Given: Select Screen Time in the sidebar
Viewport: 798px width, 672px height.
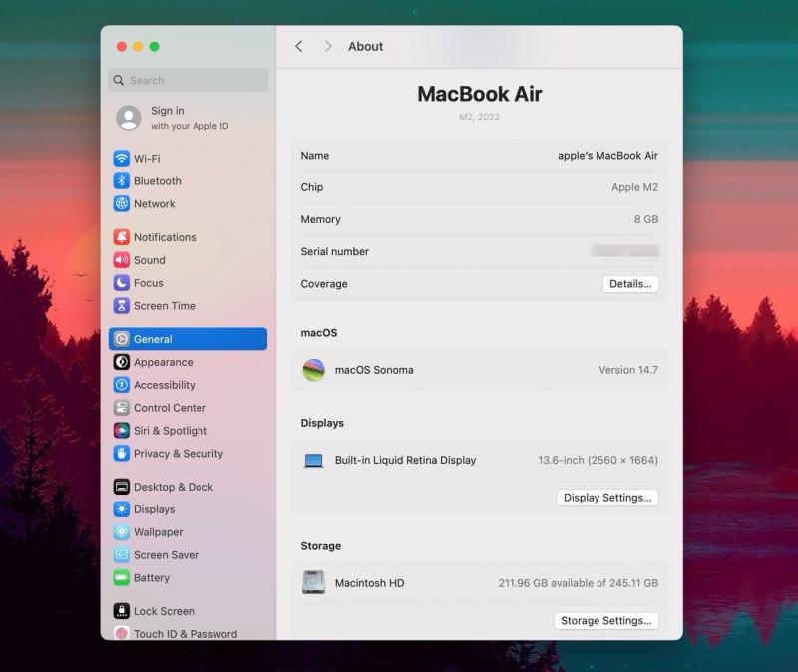Looking at the screenshot, I should [188, 306].
